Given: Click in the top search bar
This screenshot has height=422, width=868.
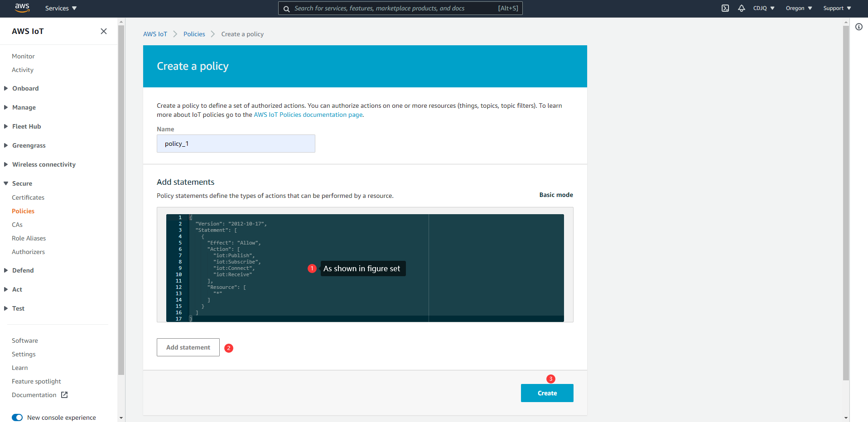Looking at the screenshot, I should (x=400, y=8).
